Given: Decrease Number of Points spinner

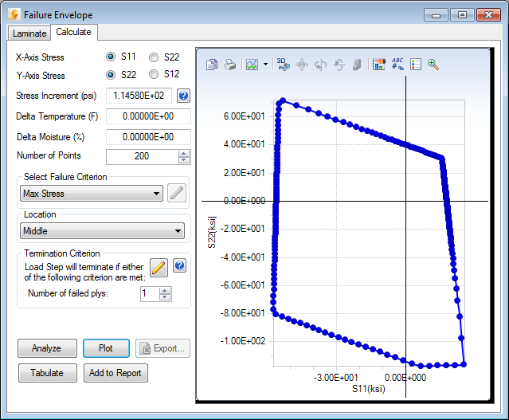Looking at the screenshot, I should point(184,160).
